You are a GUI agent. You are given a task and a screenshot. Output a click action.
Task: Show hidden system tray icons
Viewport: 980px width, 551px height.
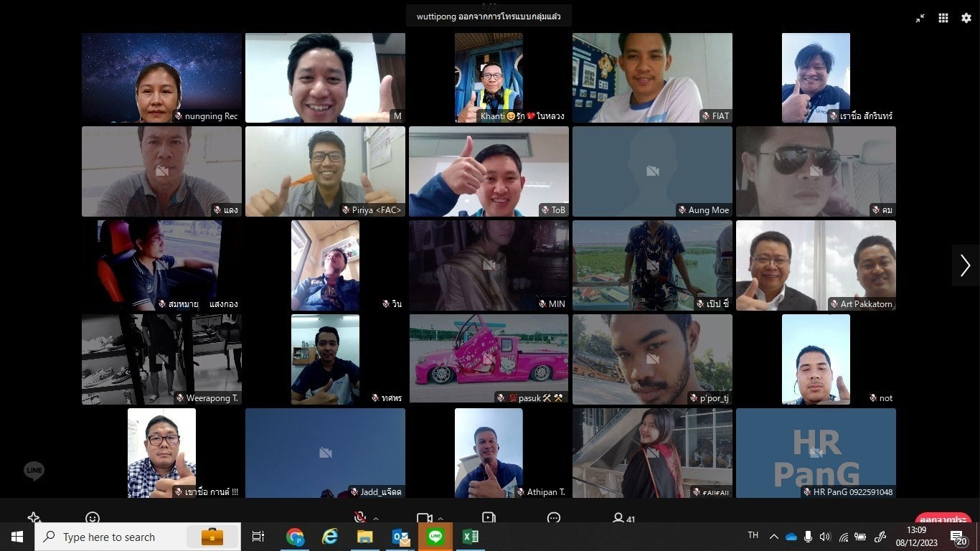point(773,537)
